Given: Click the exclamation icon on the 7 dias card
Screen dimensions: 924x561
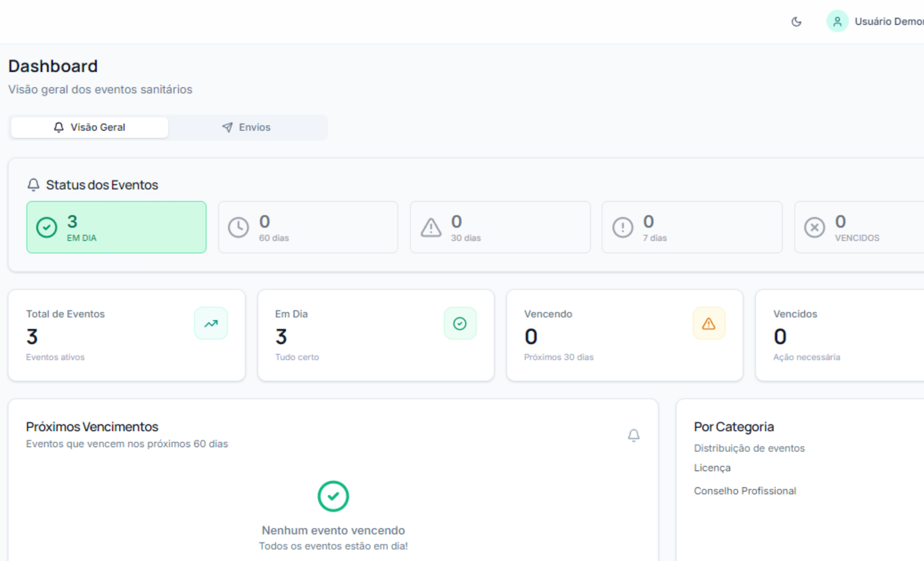Looking at the screenshot, I should click(x=623, y=227).
